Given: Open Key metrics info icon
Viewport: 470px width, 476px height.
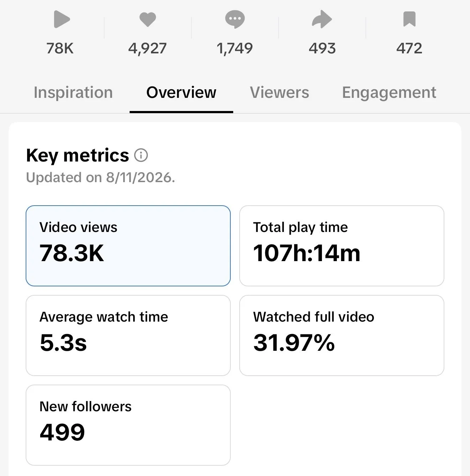Looking at the screenshot, I should click(141, 155).
